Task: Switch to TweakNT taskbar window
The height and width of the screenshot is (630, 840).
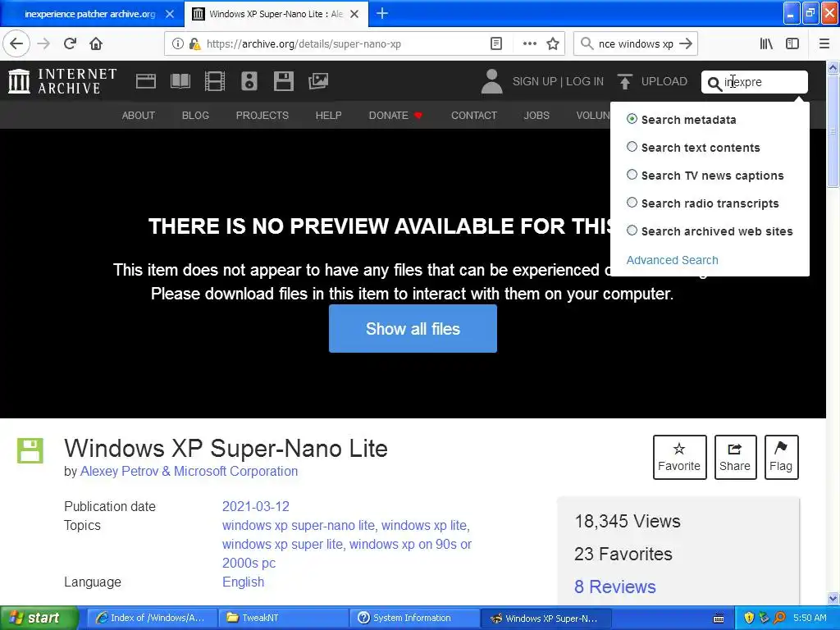Action: (x=282, y=618)
